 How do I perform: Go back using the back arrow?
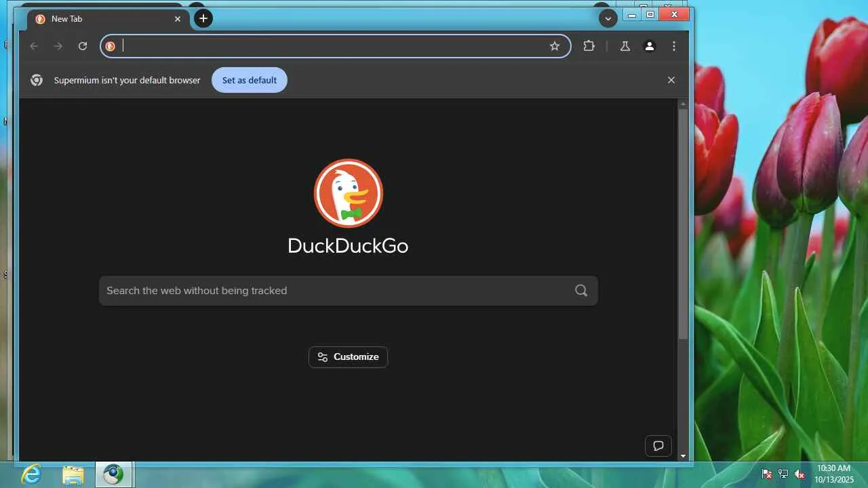34,46
